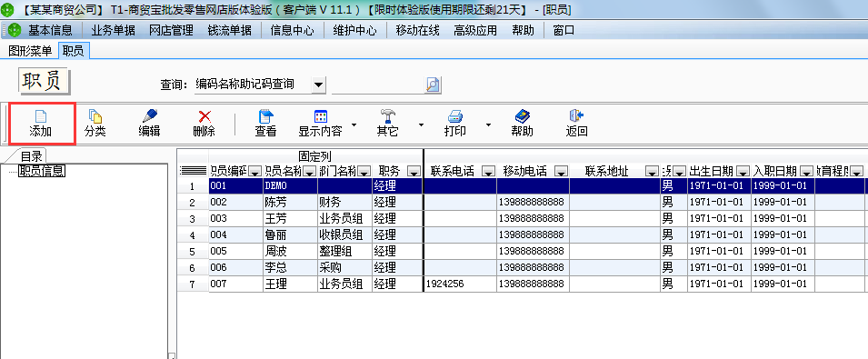Click the 打印 (Print) printer icon
This screenshot has height=359, width=868.
click(455, 116)
